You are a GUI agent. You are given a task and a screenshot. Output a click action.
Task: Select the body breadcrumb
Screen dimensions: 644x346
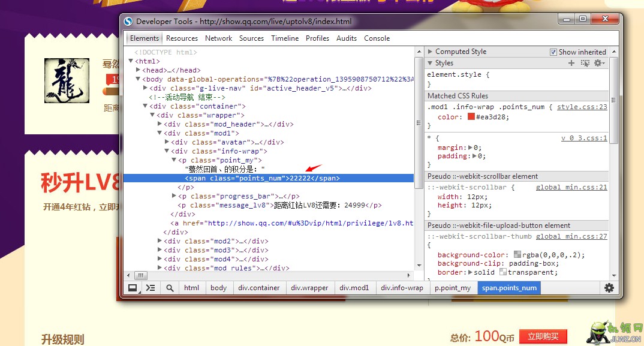pyautogui.click(x=218, y=288)
